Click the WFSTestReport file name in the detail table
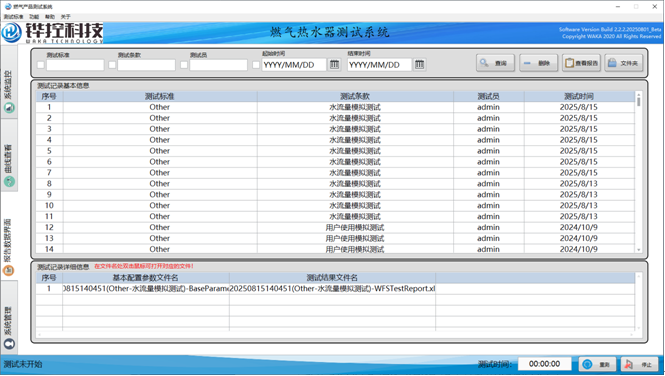665x376 pixels. pos(332,289)
